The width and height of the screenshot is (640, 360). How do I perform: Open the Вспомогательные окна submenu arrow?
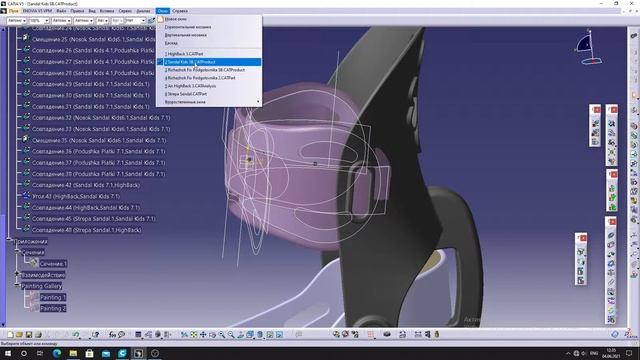coord(258,102)
